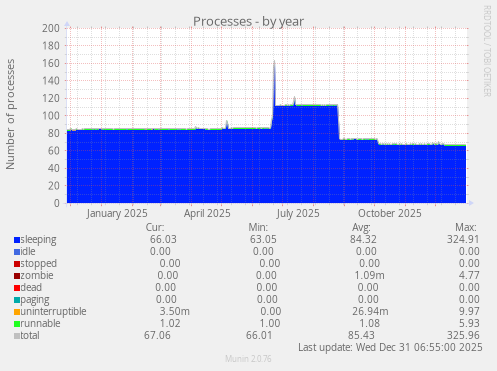Screen dimensions: 497x371
Task: Click the 'uninterruptible' legend label
Action: tap(53, 311)
